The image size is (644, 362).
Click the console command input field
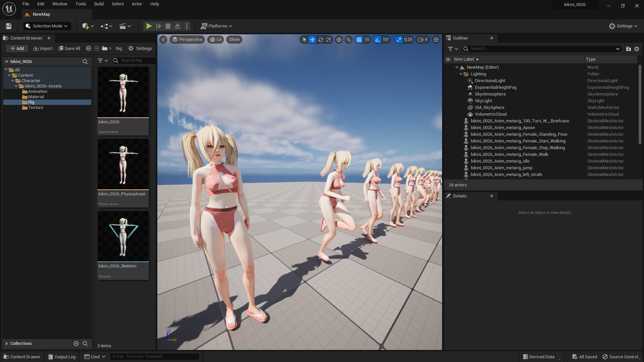tap(155, 356)
